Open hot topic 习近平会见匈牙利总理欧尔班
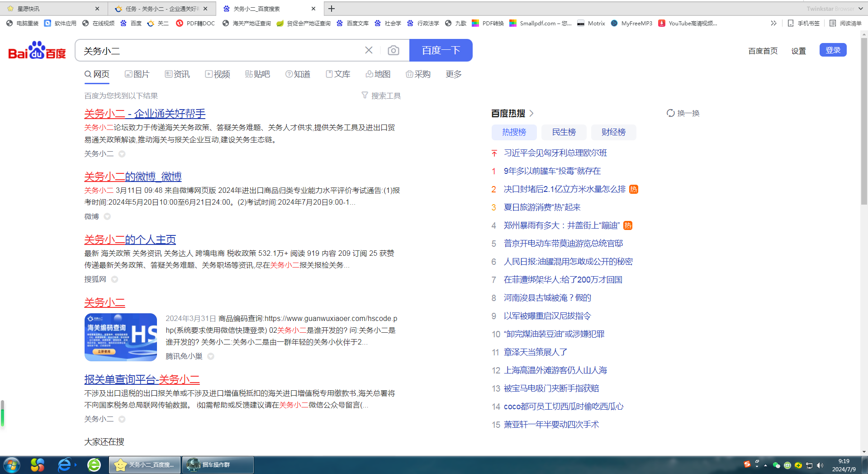Viewport: 868px width, 474px height. click(x=555, y=153)
